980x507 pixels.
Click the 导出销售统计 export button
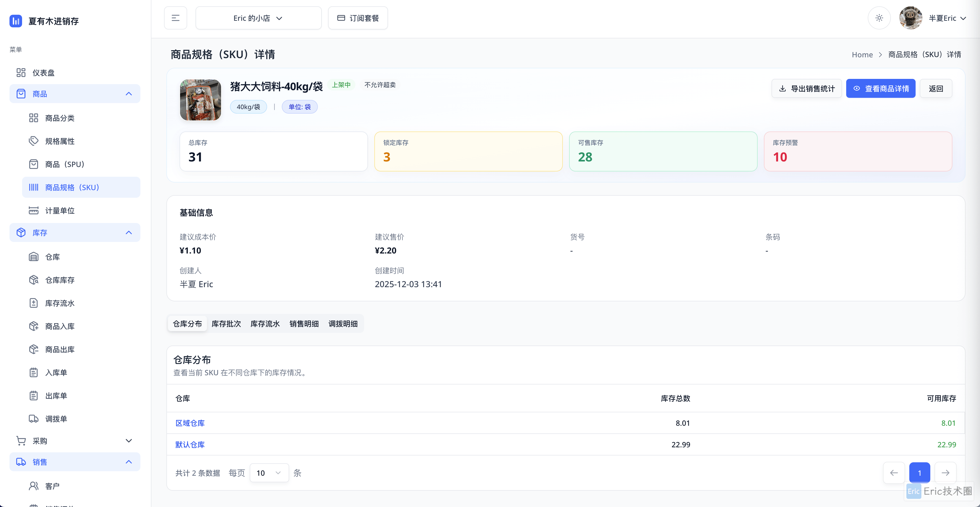point(807,89)
